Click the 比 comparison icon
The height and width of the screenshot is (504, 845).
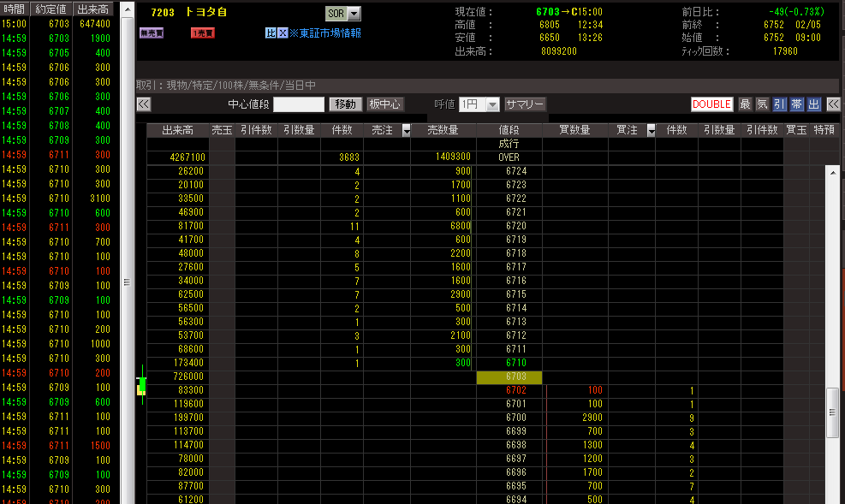point(271,33)
